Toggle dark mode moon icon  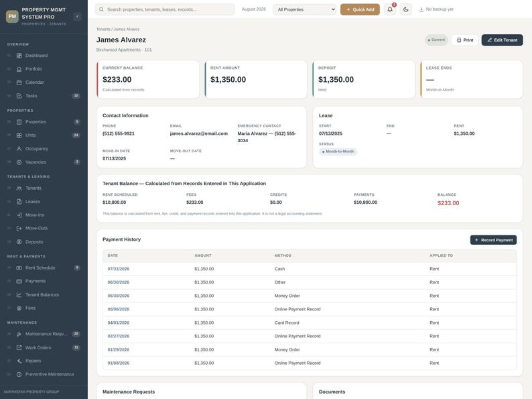click(x=406, y=9)
